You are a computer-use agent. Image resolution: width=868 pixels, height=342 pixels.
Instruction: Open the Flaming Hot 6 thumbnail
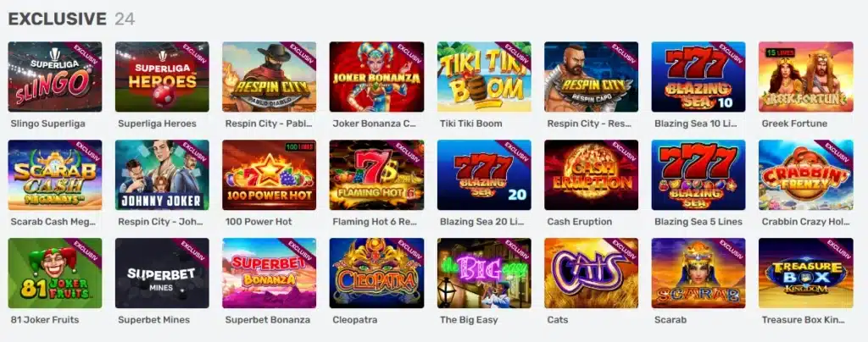(376, 175)
